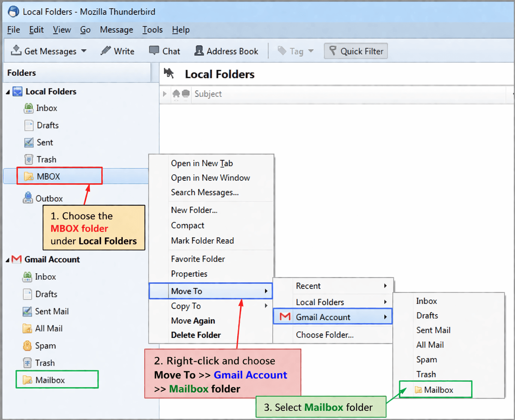
Task: Collapse the Local Folders tree node
Action: tap(8, 92)
